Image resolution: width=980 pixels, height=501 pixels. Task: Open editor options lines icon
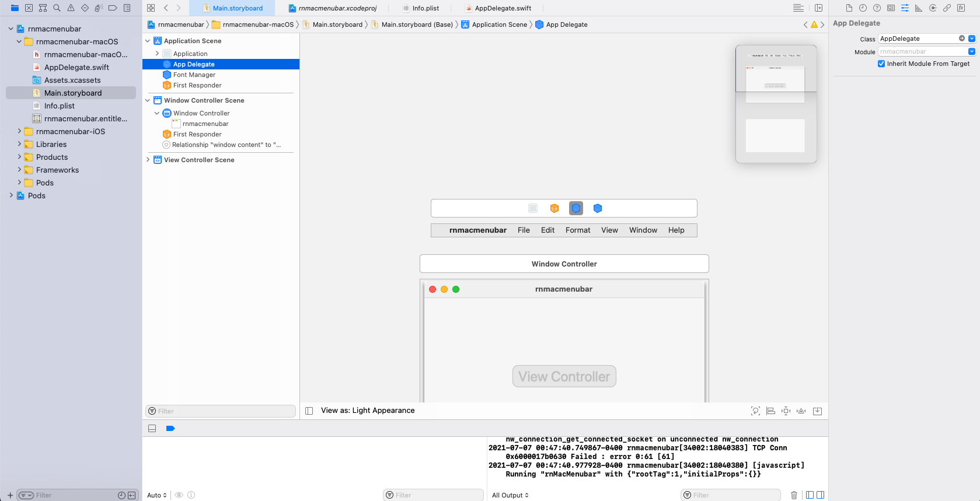[x=798, y=8]
